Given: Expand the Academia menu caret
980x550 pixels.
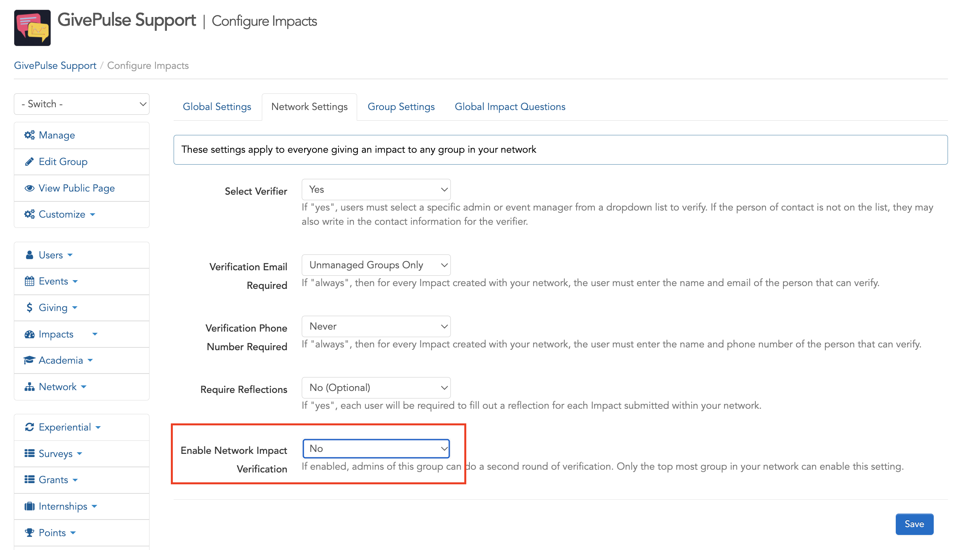Looking at the screenshot, I should [90, 360].
